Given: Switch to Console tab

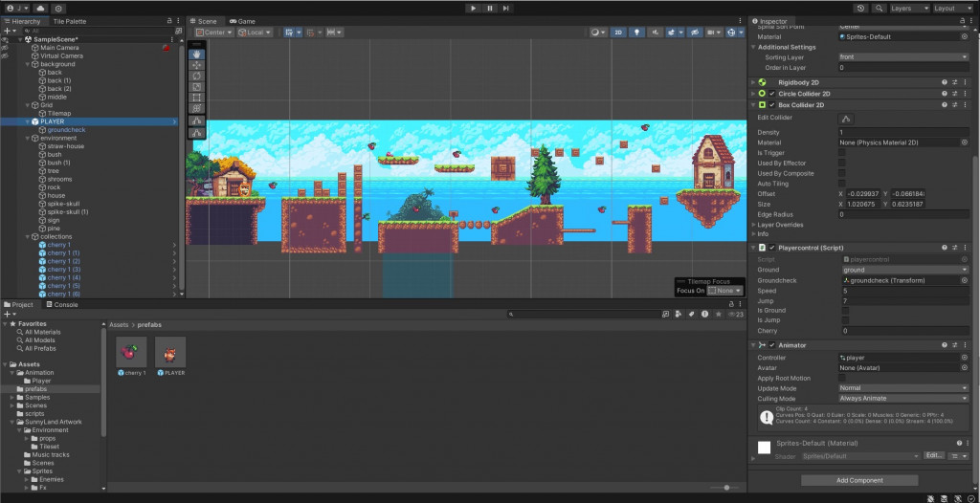Looking at the screenshot, I should pos(62,305).
